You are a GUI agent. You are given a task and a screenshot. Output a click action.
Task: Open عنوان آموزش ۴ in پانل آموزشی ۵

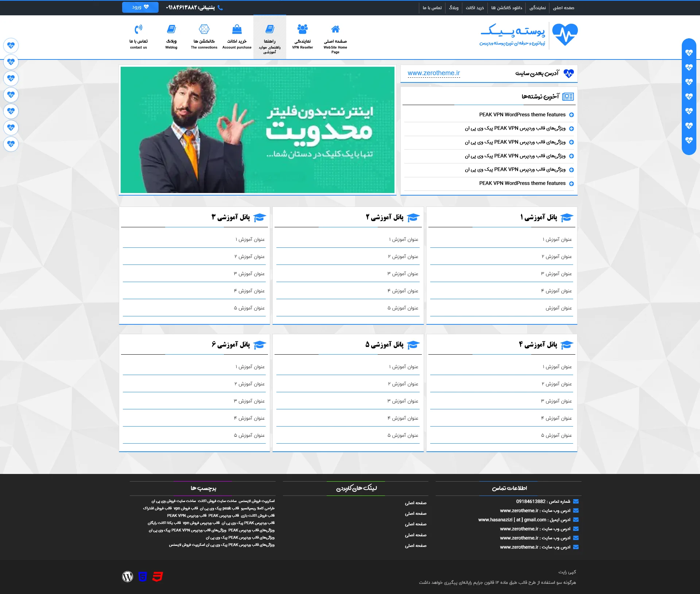pyautogui.click(x=403, y=418)
